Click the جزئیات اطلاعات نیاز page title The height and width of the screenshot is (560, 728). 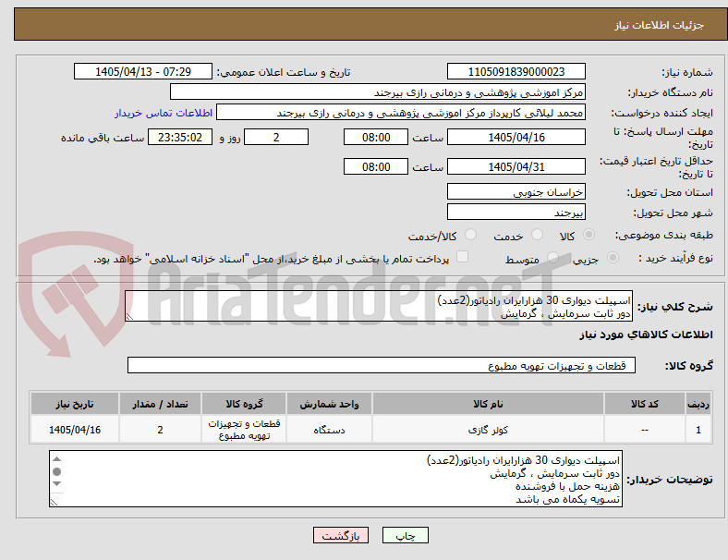click(x=660, y=25)
